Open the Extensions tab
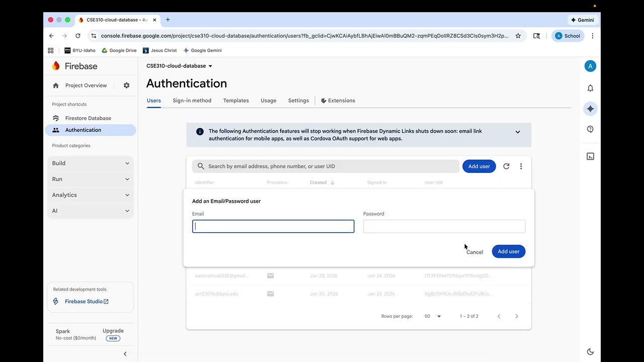Screen dimensions: 644x362 (338, 101)
